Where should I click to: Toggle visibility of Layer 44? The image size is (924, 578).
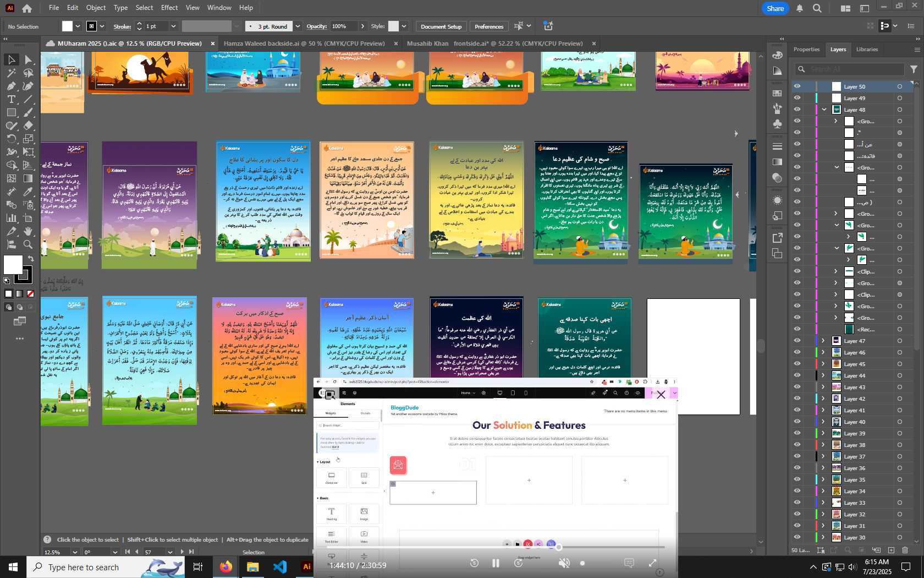pos(797,375)
